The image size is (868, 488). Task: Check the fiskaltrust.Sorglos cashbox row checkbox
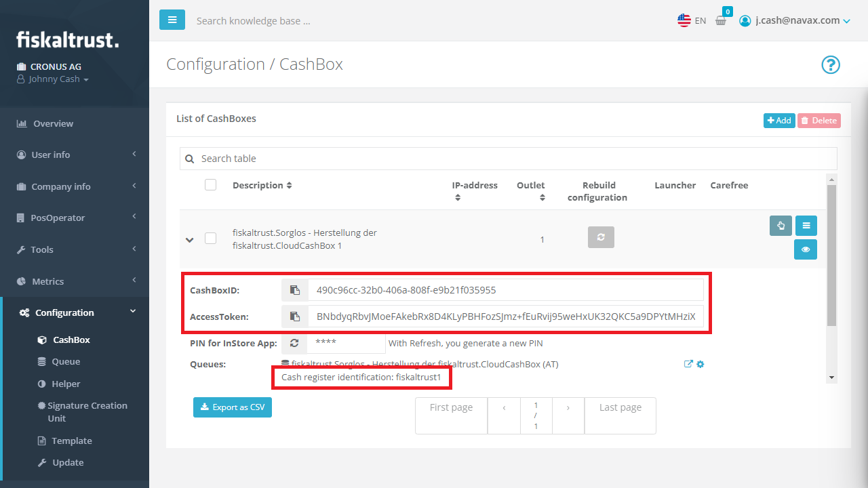[x=211, y=238]
